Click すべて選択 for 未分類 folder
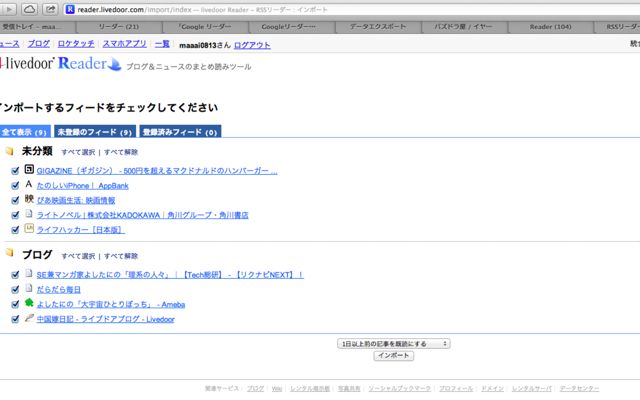This screenshot has height=400, width=640. click(x=78, y=152)
